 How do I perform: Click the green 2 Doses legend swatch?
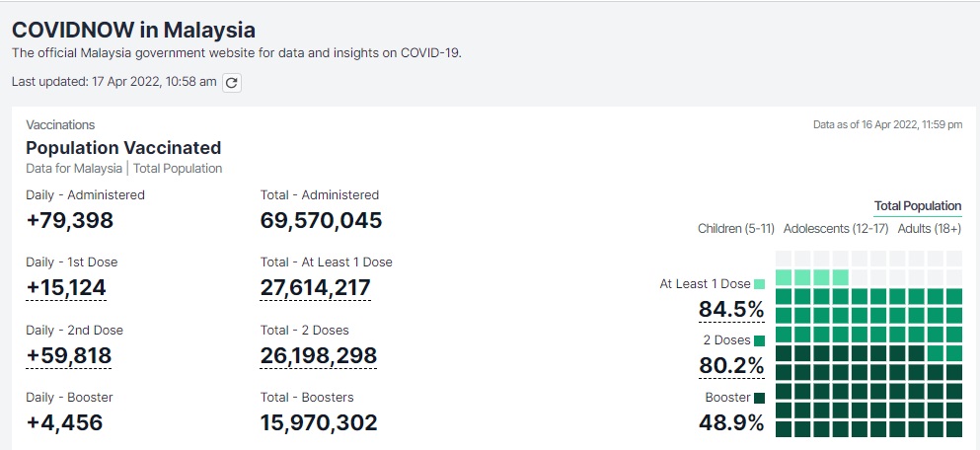[x=759, y=340]
